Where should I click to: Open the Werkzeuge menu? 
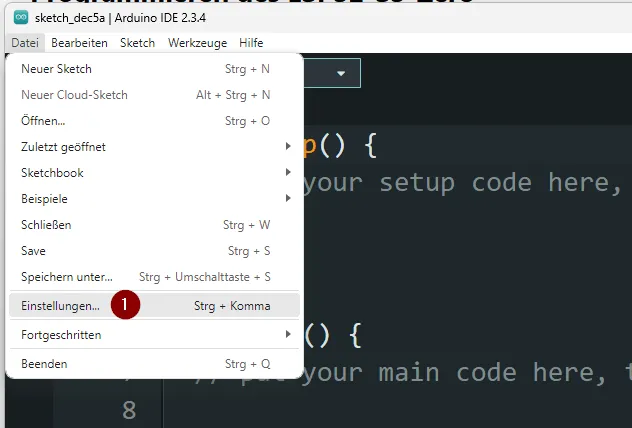tap(197, 43)
